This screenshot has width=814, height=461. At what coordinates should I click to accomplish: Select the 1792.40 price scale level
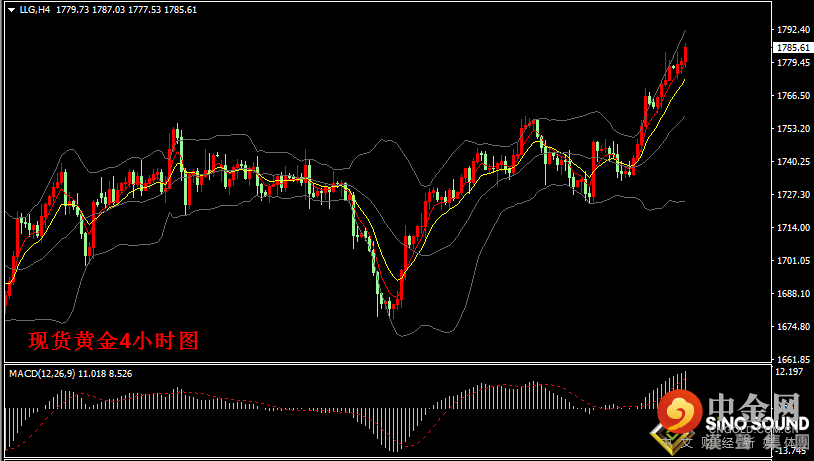click(x=793, y=30)
